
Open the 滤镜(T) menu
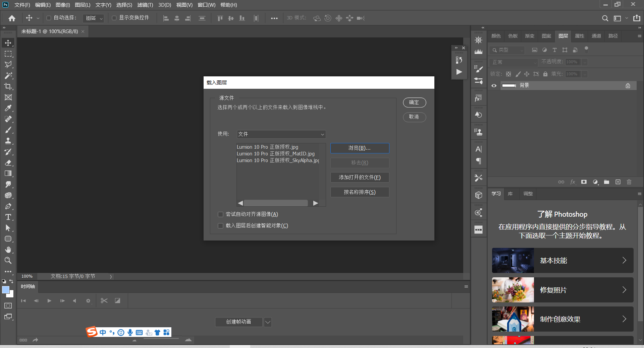tap(145, 5)
